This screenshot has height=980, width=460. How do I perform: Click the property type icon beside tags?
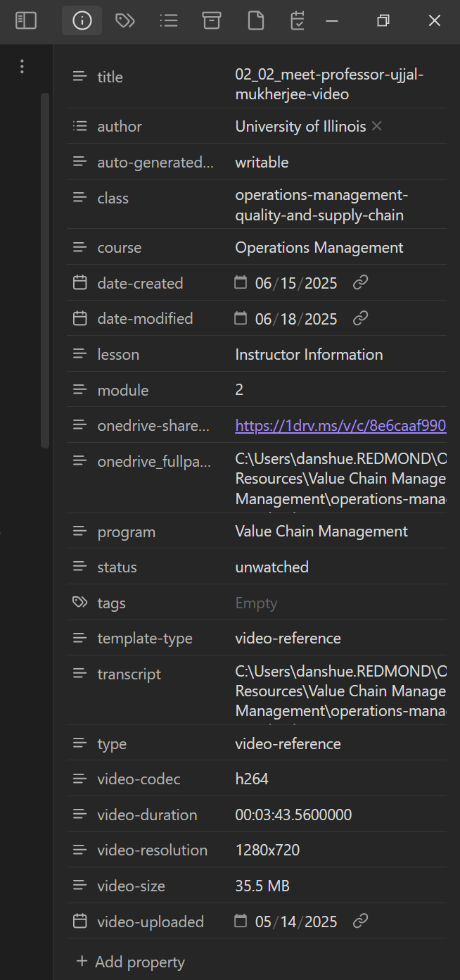[x=80, y=603]
